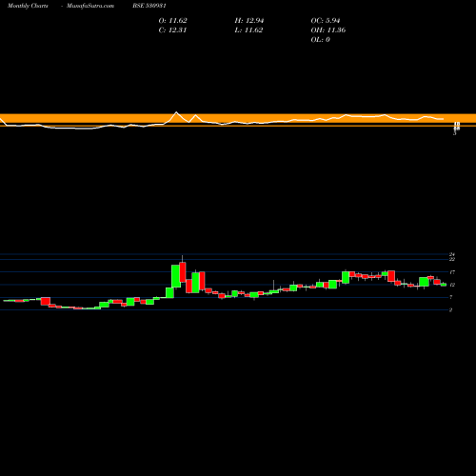Image resolution: width=476 pixels, height=476 pixels.
Task: Click the last green candle at chart's right end
Action: tap(444, 285)
